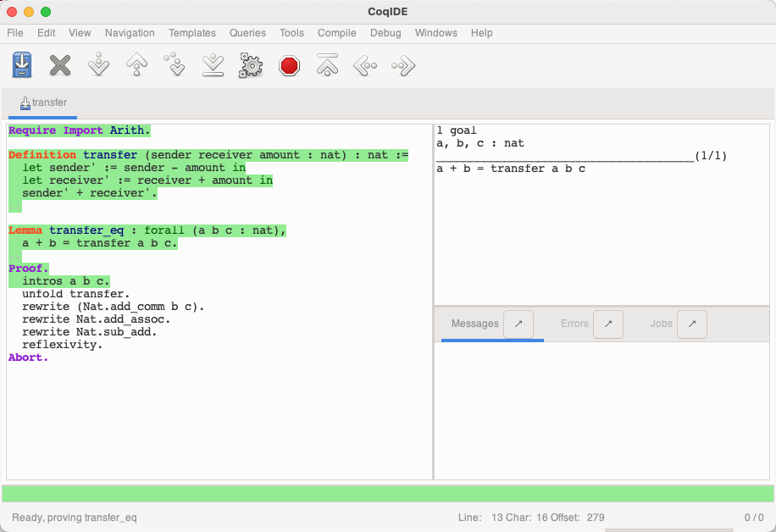Switch to the Jobs tab
776x532 pixels.
(661, 324)
